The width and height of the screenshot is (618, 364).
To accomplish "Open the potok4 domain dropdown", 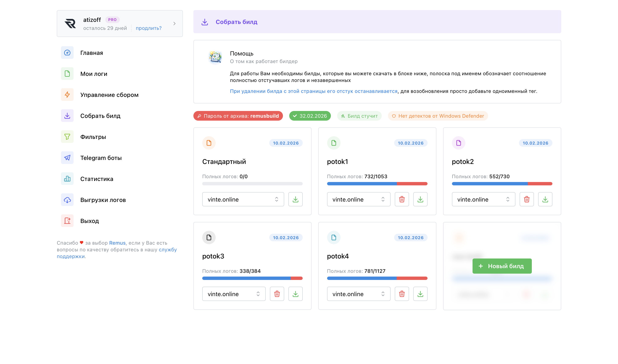I will [x=358, y=294].
